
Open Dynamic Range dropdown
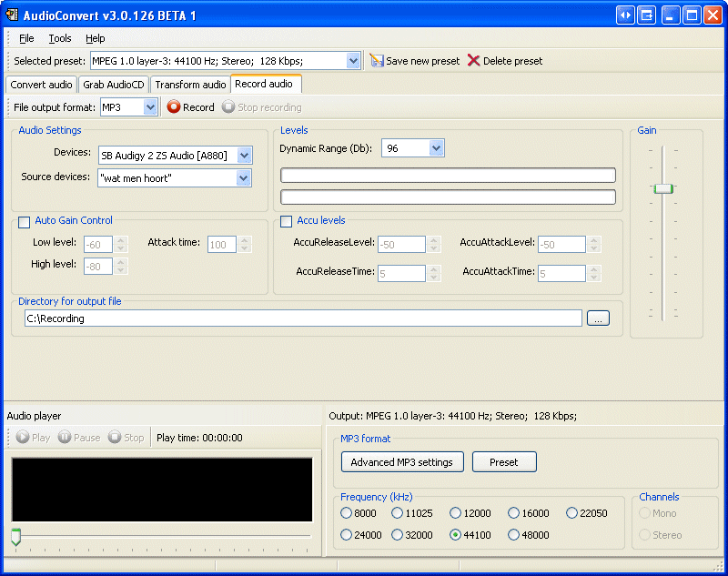pyautogui.click(x=436, y=148)
